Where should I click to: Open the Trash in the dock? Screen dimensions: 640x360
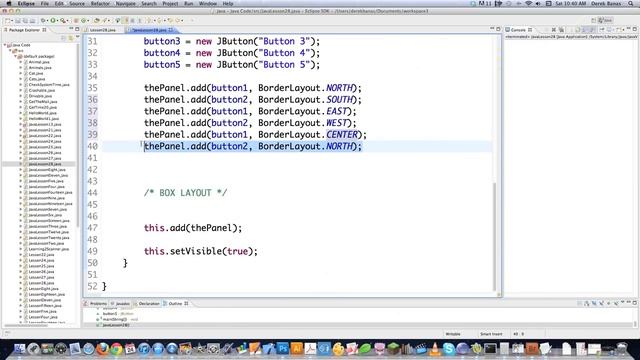pos(622,349)
